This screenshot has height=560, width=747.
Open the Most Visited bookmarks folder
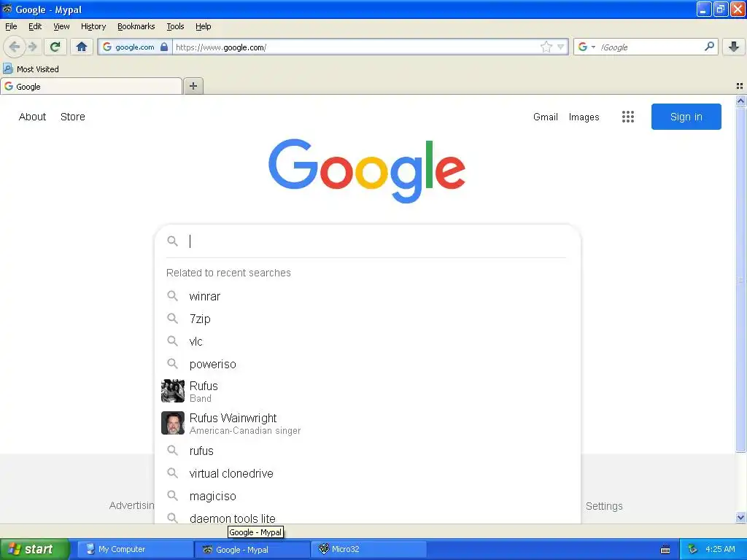tap(31, 69)
